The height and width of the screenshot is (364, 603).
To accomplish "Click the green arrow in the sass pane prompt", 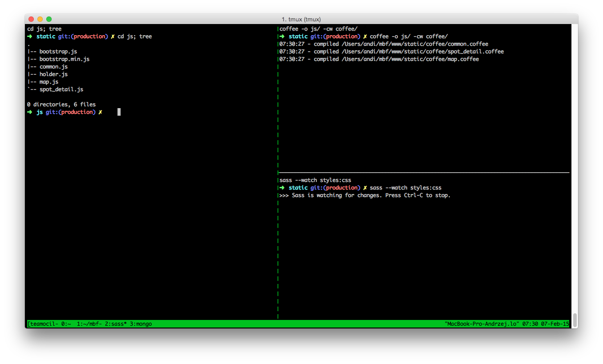I will coord(282,188).
